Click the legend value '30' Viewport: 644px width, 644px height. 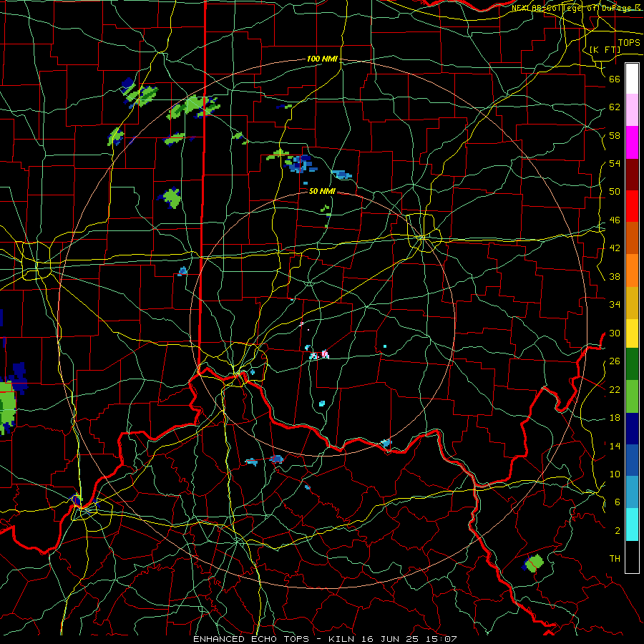click(615, 333)
